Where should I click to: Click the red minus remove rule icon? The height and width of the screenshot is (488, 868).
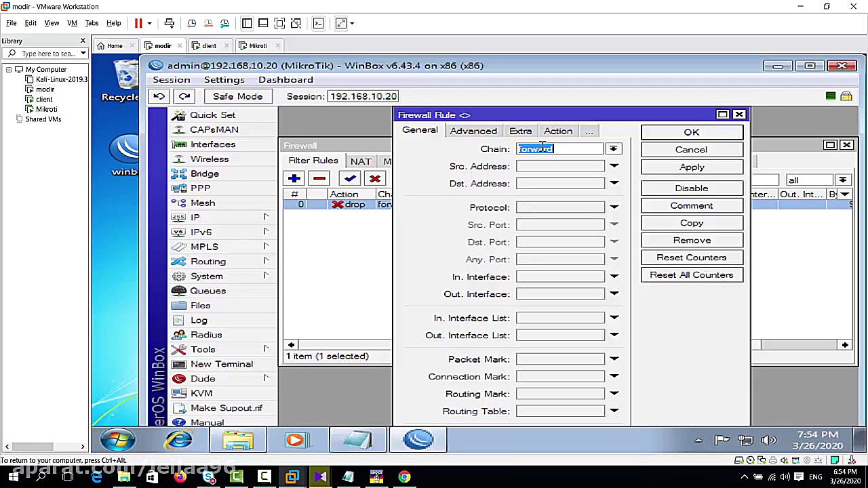coord(319,178)
